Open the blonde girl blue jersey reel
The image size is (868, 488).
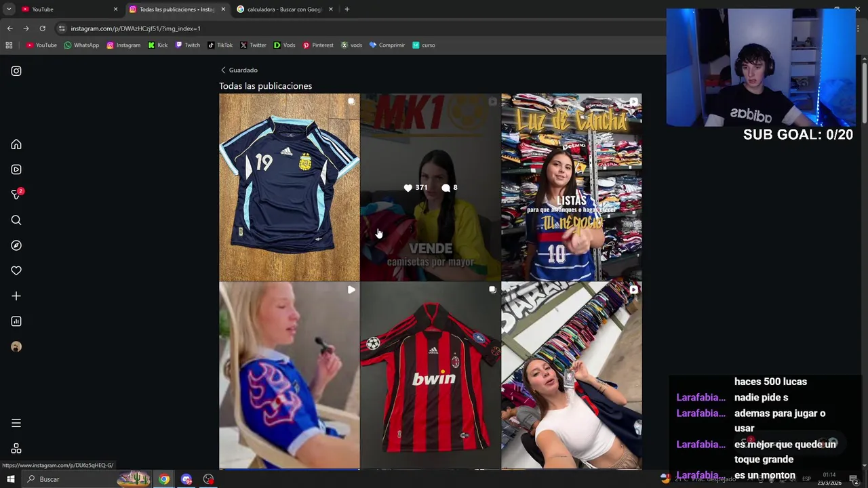coord(290,375)
